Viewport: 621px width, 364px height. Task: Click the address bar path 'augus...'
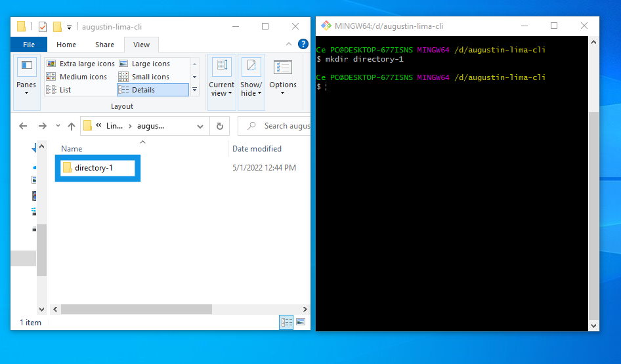coord(150,126)
